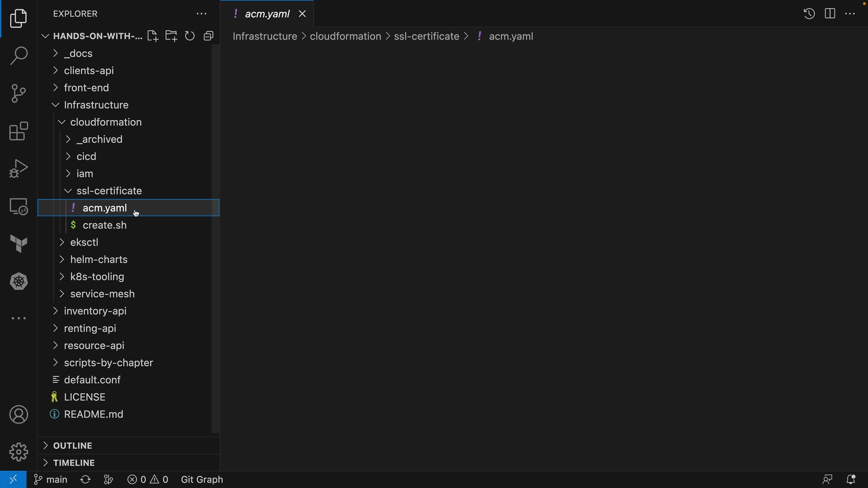Collapse the ssl-certificate folder
This screenshot has height=488, width=868.
(109, 191)
